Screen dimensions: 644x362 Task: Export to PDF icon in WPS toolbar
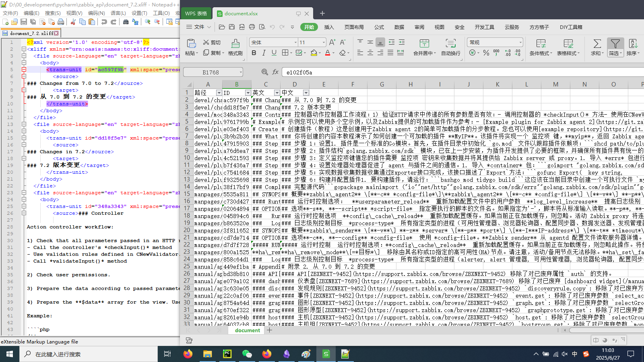pos(242,27)
